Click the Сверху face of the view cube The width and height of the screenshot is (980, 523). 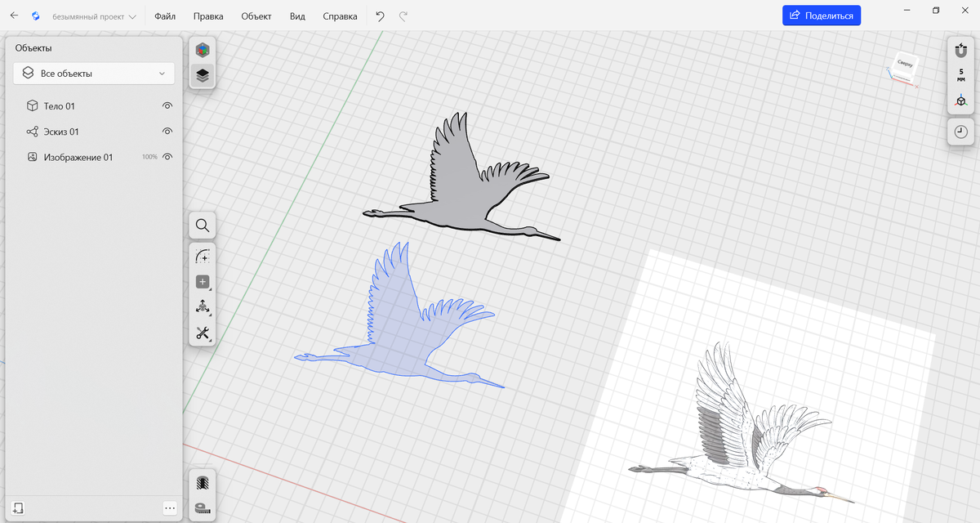tap(904, 64)
